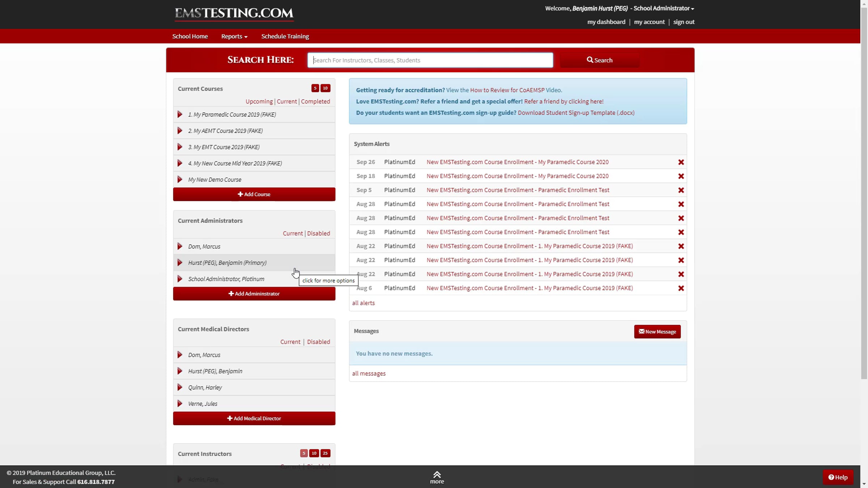View all alerts link
Screen dimensions: 868x488
click(363, 303)
